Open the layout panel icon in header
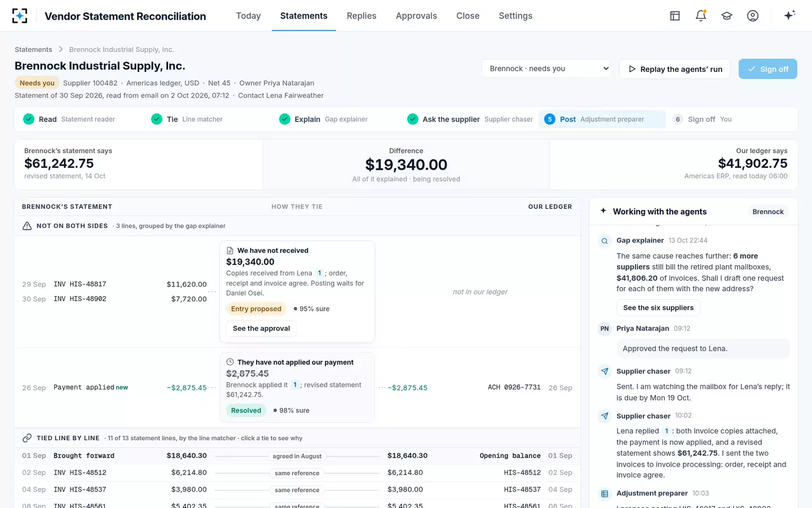 pos(675,16)
